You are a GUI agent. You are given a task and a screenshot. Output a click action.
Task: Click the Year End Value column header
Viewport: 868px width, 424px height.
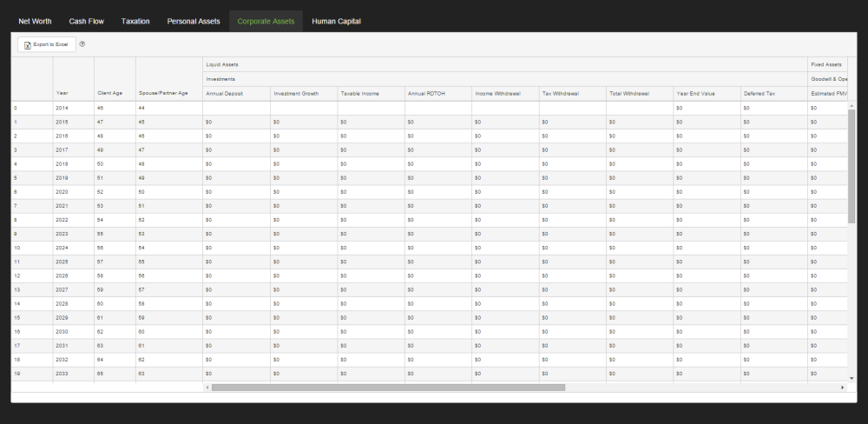click(x=695, y=93)
